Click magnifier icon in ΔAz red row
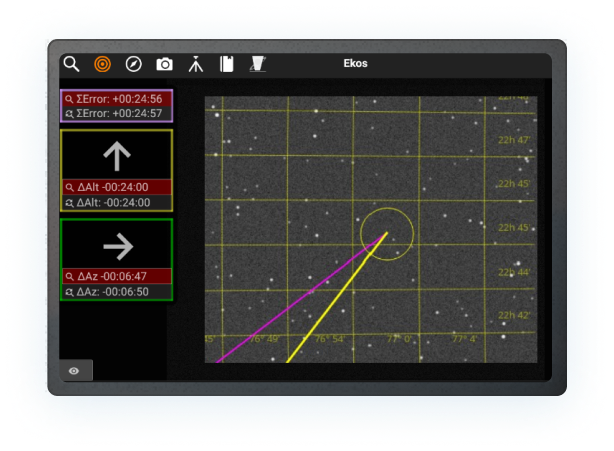 pyautogui.click(x=69, y=276)
